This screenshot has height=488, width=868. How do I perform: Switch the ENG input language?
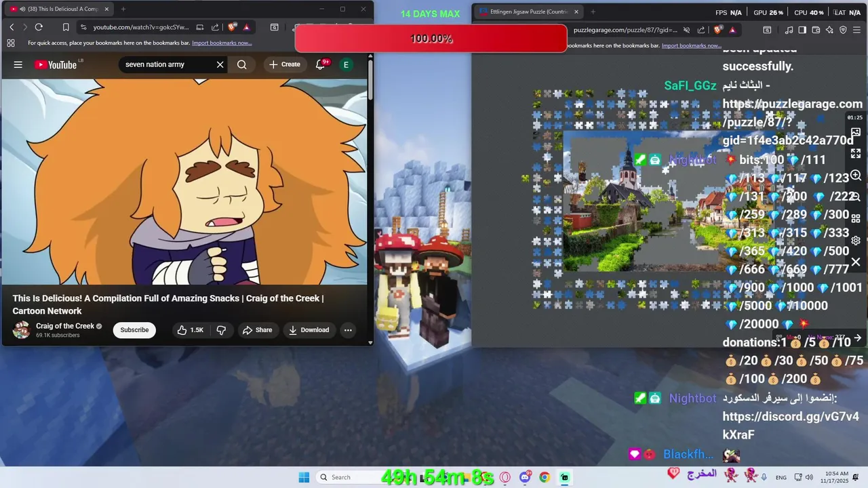coord(781,477)
